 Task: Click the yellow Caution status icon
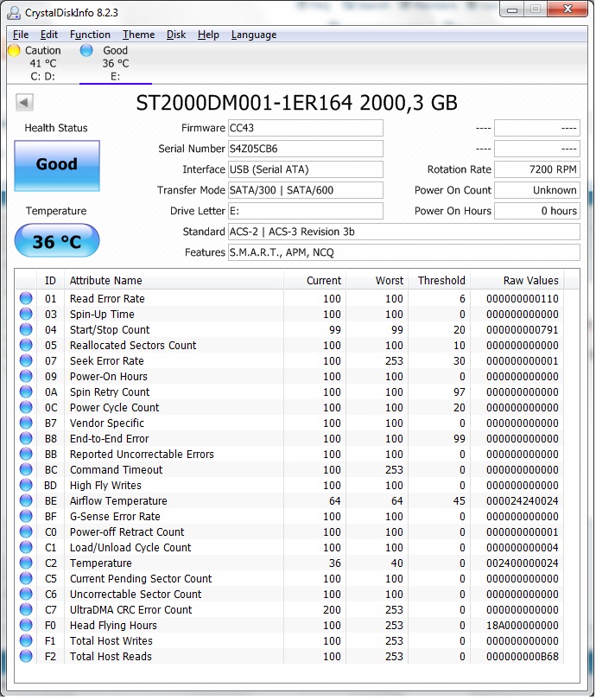click(15, 50)
